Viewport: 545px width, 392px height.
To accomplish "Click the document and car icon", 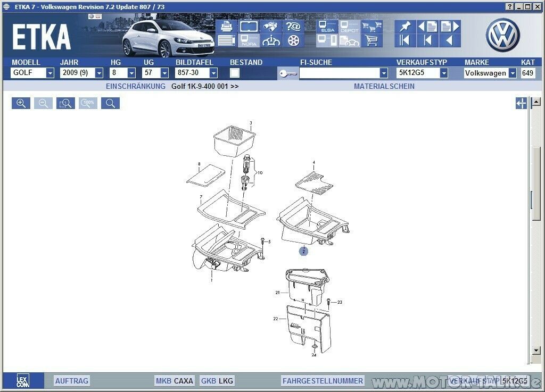I will [349, 40].
